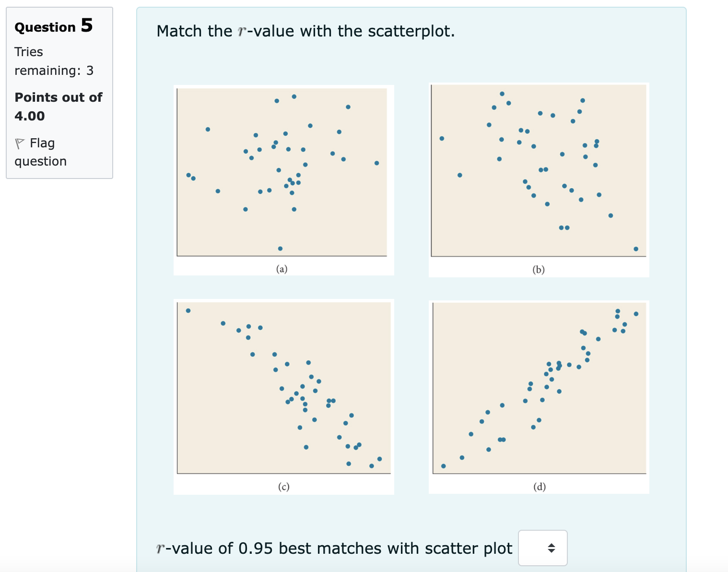Click the (b) caption under the second plot
This screenshot has width=728, height=572.
pyautogui.click(x=539, y=269)
